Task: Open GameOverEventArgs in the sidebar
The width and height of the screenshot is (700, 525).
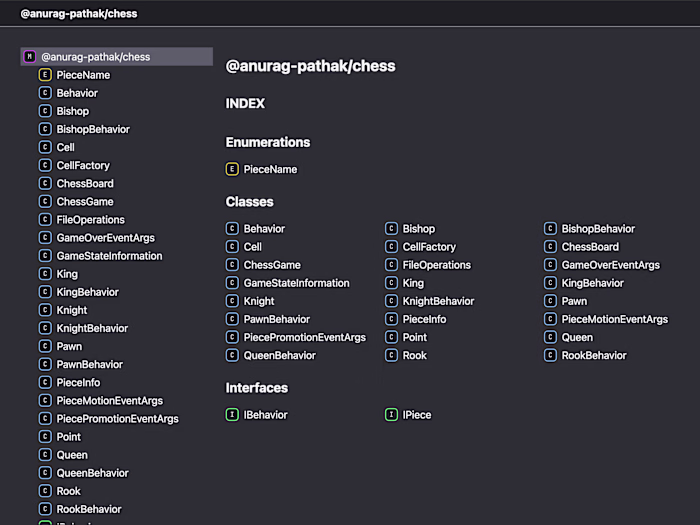Action: pos(105,238)
